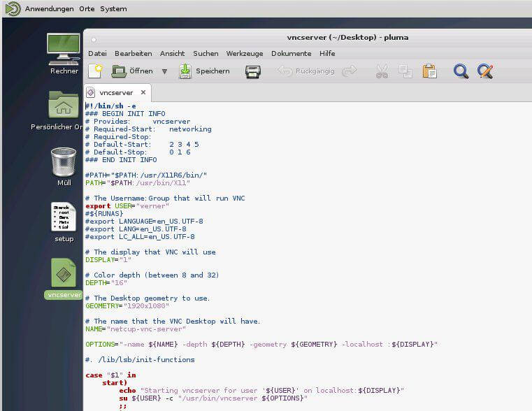This screenshot has width=532, height=411.
Task: Open the Dokumente menu
Action: [x=291, y=53]
